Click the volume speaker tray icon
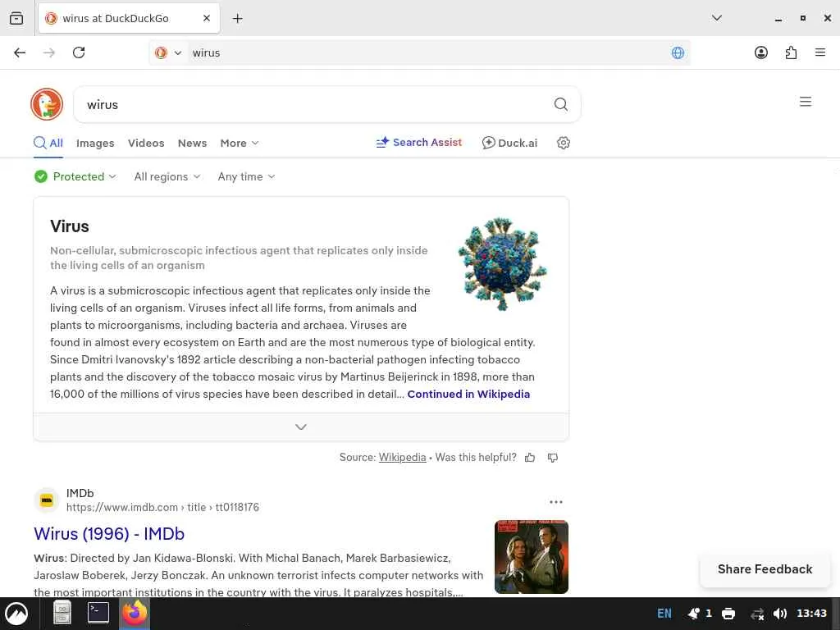The width and height of the screenshot is (840, 630). (x=780, y=614)
